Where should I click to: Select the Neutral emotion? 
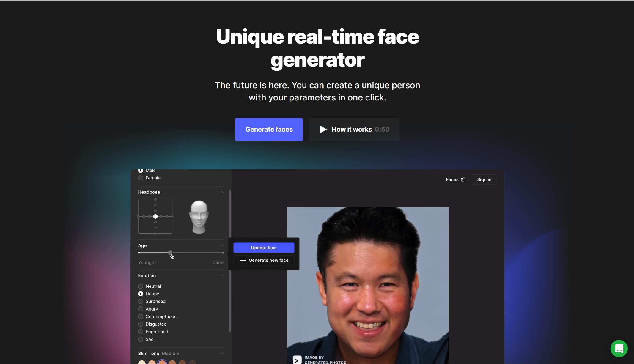click(140, 286)
